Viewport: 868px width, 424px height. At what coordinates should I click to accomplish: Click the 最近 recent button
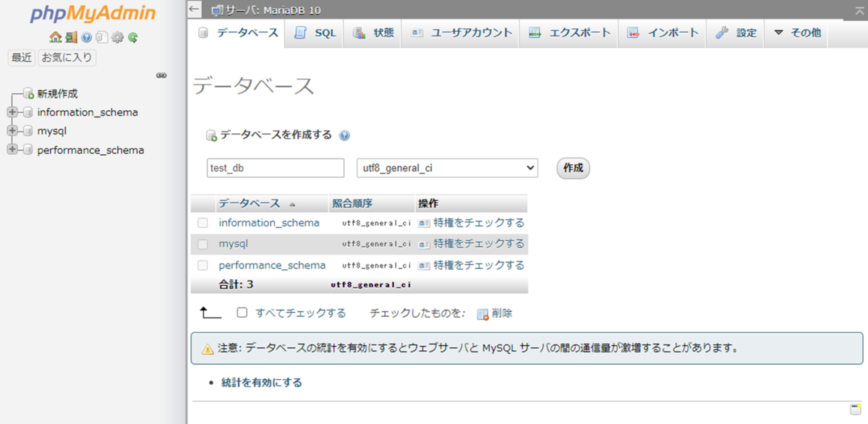pyautogui.click(x=22, y=58)
